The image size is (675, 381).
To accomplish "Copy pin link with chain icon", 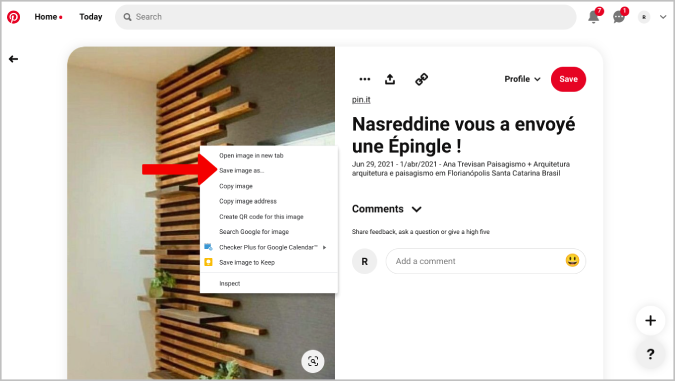I will [x=421, y=79].
